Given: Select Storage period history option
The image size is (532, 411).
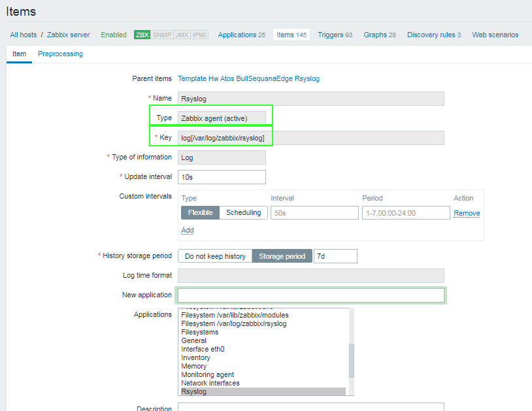Looking at the screenshot, I should [x=282, y=256].
